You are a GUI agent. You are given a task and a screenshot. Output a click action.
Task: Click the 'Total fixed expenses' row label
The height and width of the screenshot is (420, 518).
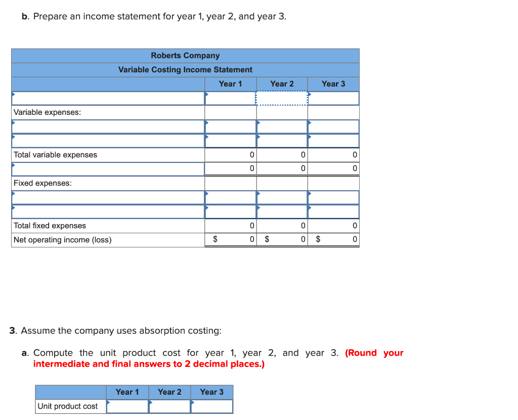50,226
